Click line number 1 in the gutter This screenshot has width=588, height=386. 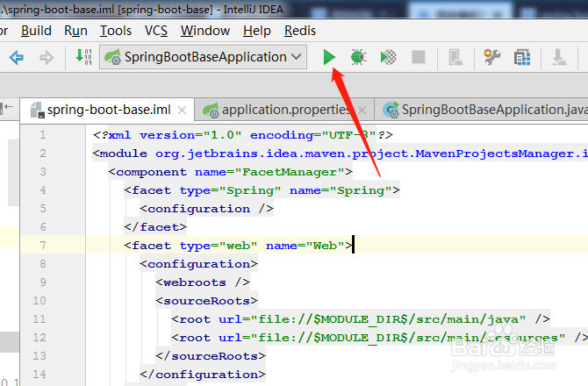43,135
